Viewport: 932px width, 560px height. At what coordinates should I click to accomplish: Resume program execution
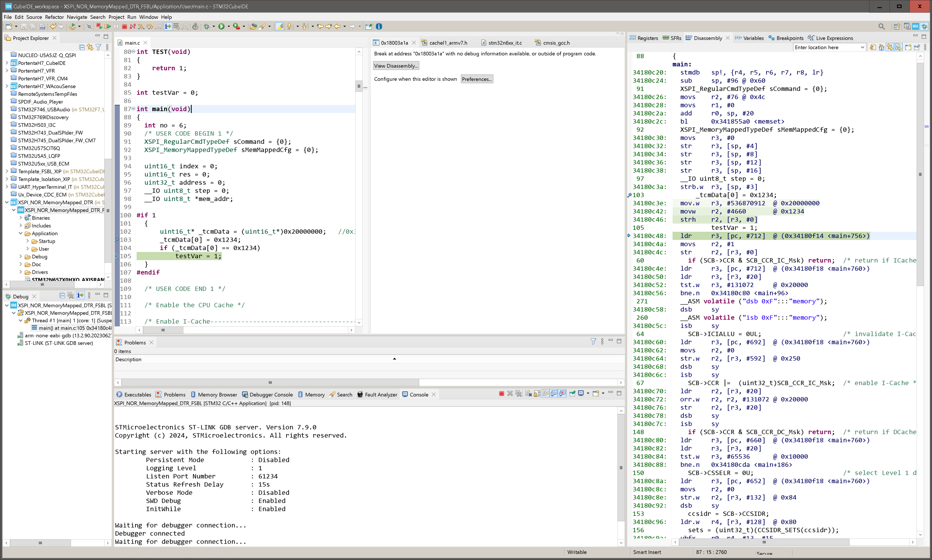[x=108, y=26]
